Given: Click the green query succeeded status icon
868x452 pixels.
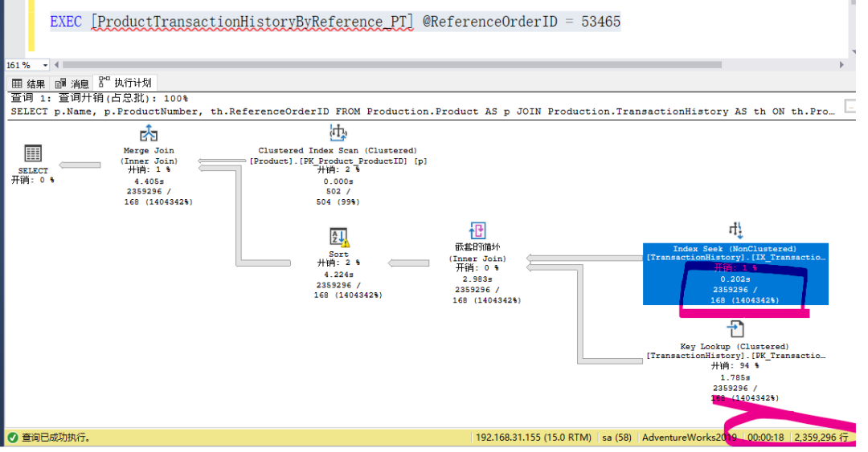Looking at the screenshot, I should coord(13,437).
